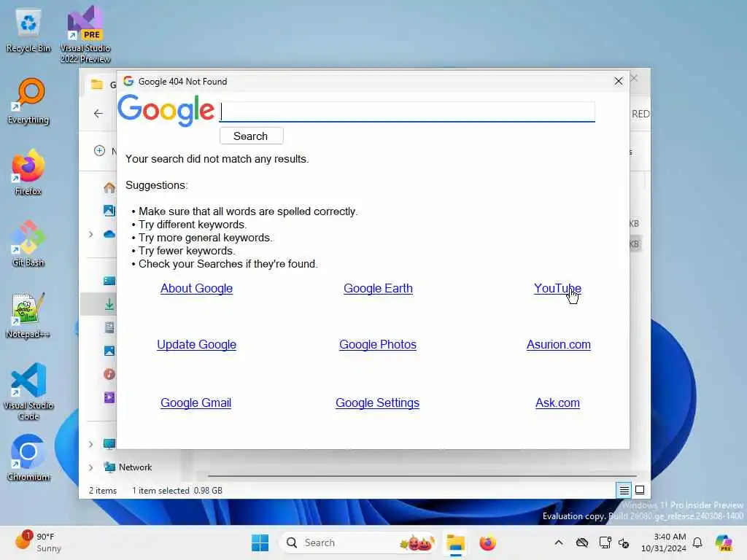The width and height of the screenshot is (747, 560).
Task: Open the Google Gmail link
Action: click(196, 402)
